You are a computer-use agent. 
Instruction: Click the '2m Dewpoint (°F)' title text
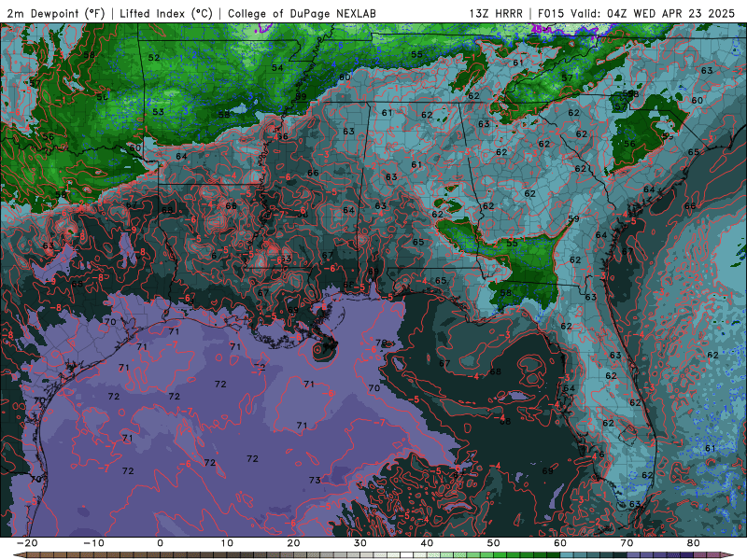coord(56,13)
